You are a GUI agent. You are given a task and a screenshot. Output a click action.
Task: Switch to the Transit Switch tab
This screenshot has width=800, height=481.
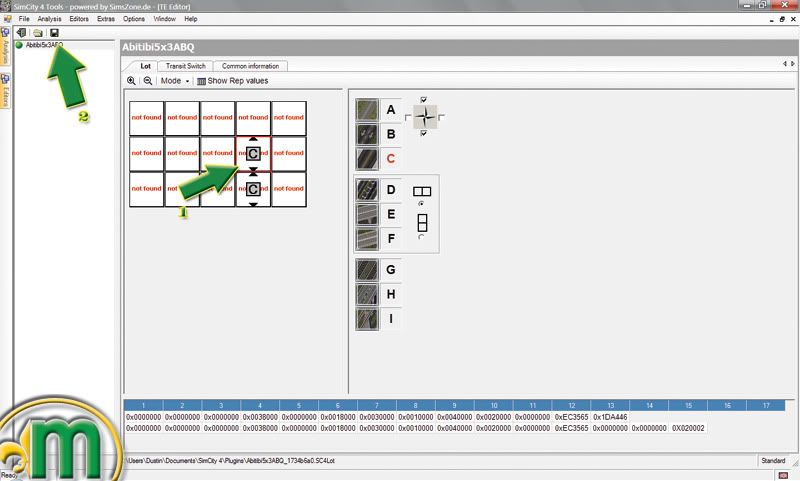[184, 66]
